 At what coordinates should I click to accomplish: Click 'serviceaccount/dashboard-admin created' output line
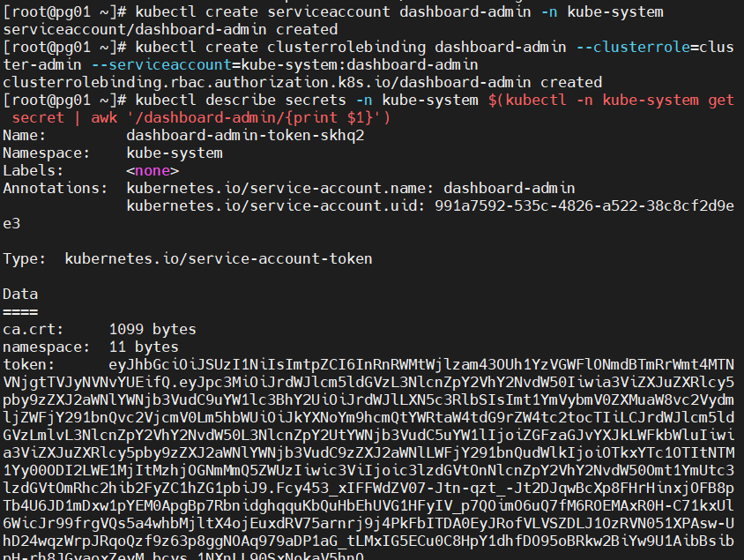(x=170, y=29)
